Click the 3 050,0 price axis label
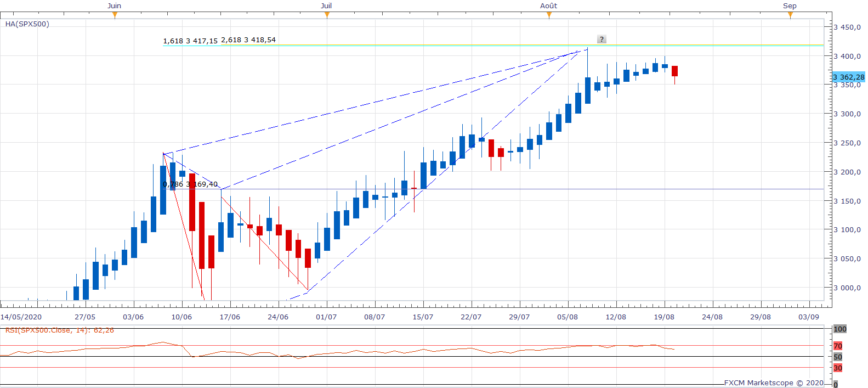This screenshot has height=388, width=868. (847, 258)
